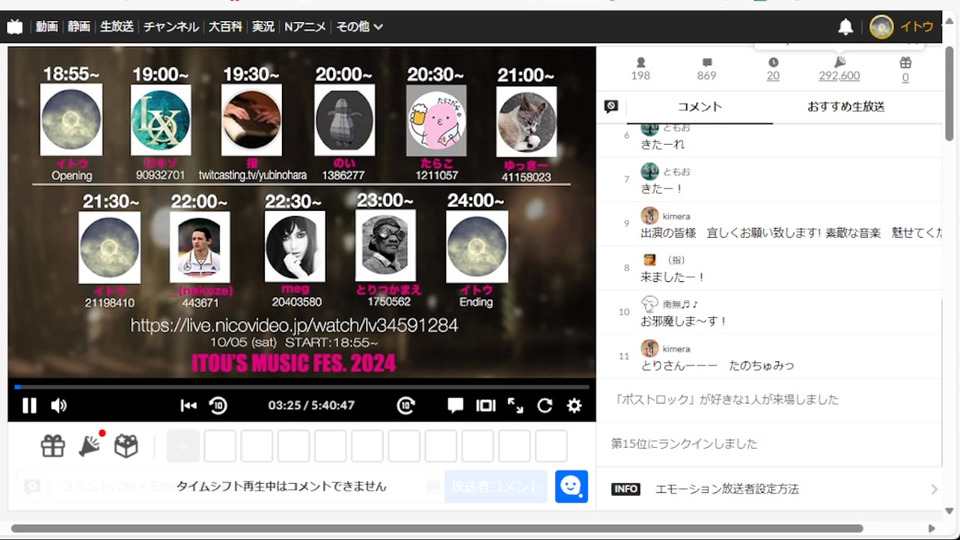The height and width of the screenshot is (540, 960).
Task: Open 大百科 in the top navigation
Action: [225, 26]
